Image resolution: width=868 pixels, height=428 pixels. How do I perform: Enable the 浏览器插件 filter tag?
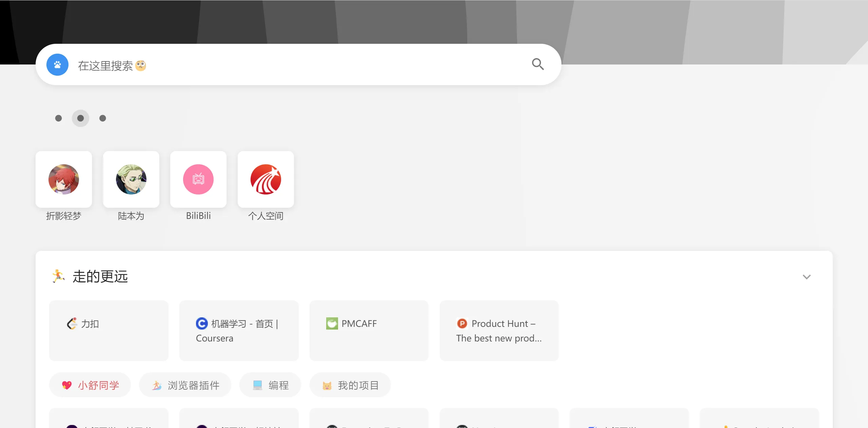pos(185,385)
